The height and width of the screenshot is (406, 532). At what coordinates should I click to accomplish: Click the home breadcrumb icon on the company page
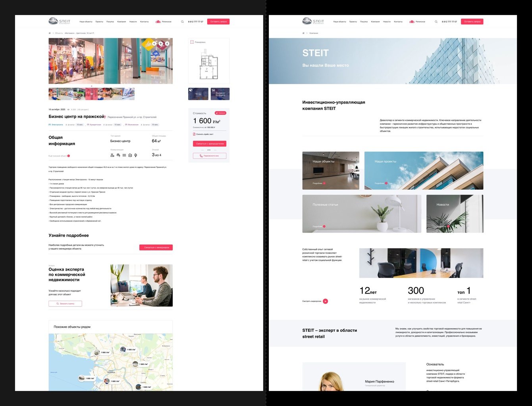[303, 33]
